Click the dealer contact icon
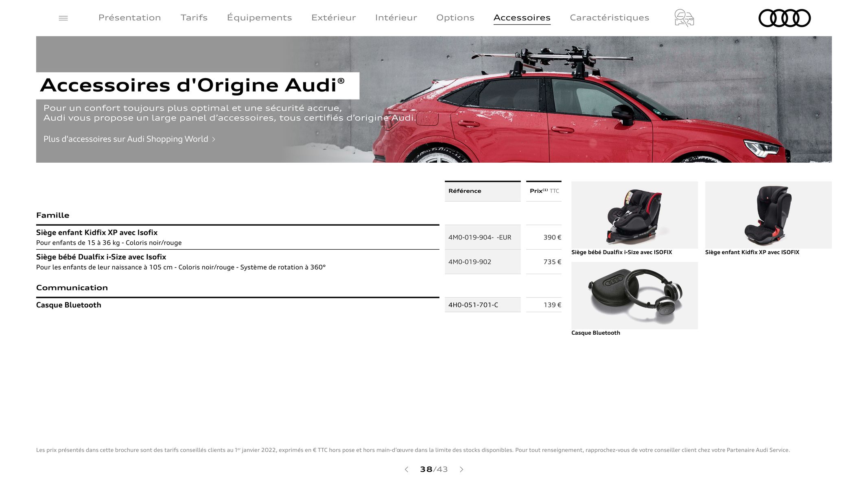 [684, 18]
